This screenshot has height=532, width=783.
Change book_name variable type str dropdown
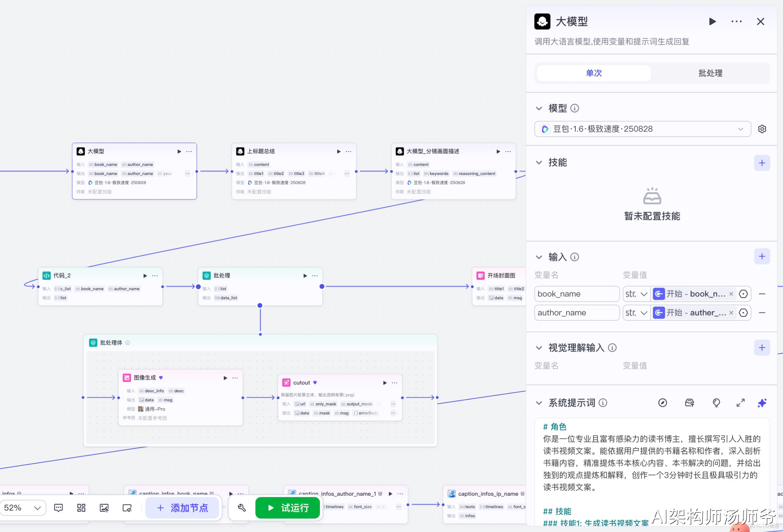636,294
